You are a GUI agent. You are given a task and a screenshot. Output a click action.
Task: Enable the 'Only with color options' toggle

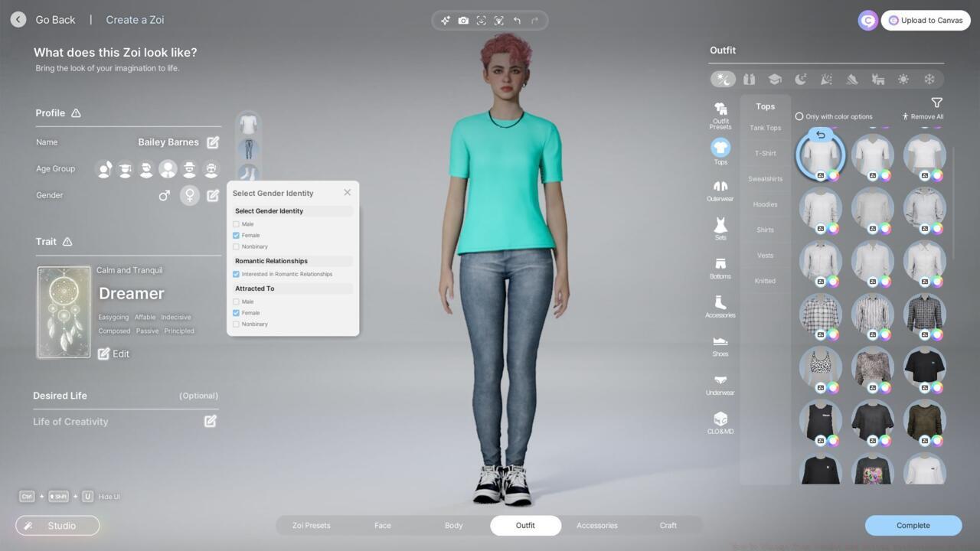pos(799,116)
